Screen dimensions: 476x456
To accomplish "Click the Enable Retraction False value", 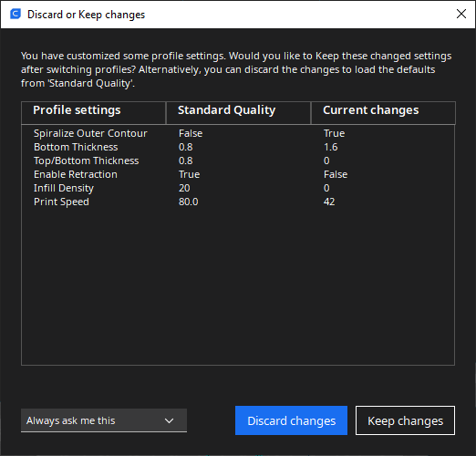I will [336, 174].
